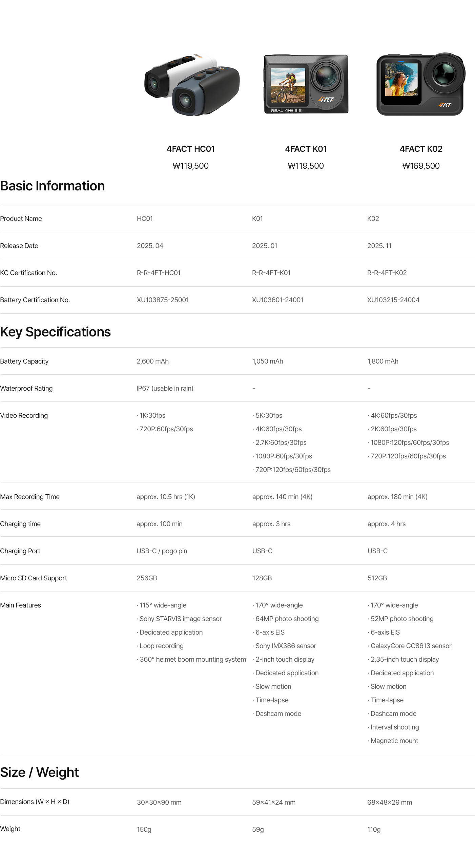The height and width of the screenshot is (868, 475).
Task: Click the 4FACT K02 product title
Action: [421, 149]
